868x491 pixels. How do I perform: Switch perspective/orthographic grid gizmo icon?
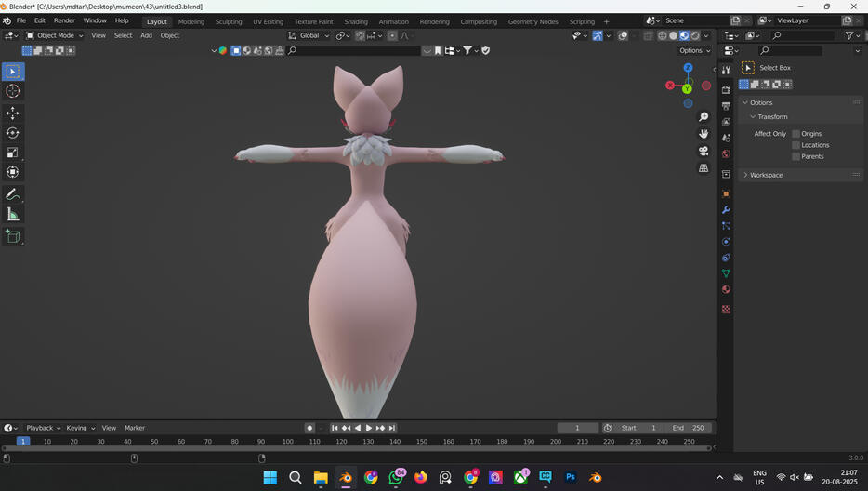(x=704, y=168)
